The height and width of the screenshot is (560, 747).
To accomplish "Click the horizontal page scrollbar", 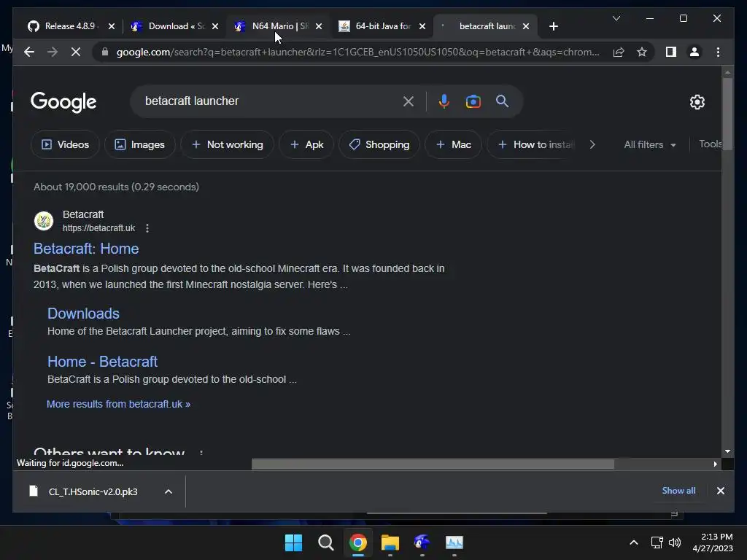I will coord(433,464).
